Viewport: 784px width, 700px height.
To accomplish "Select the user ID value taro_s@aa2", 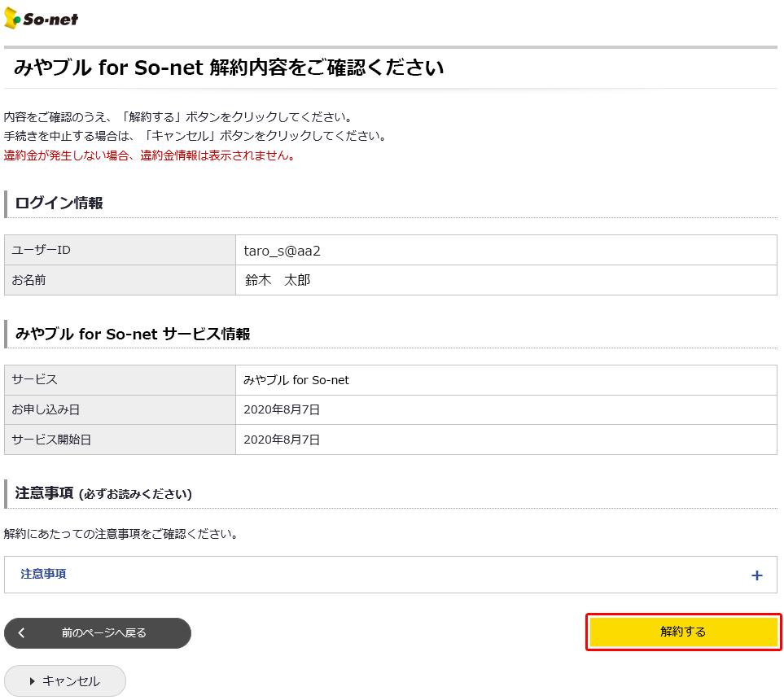I will [282, 251].
